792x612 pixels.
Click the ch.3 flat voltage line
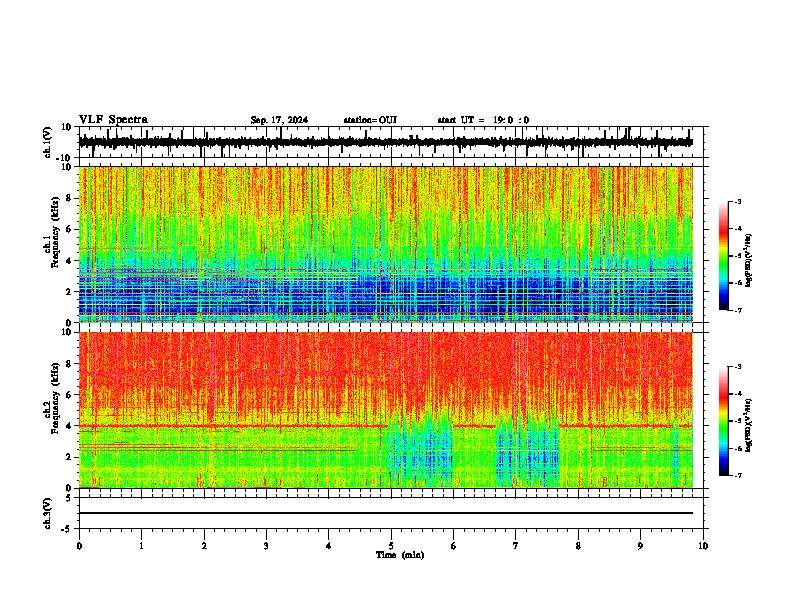[x=385, y=513]
